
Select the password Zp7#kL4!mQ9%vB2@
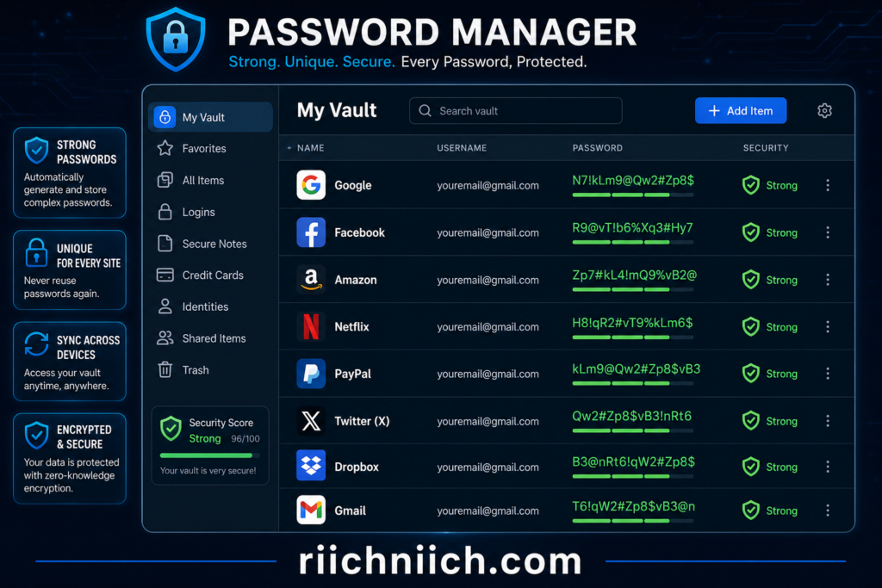(x=635, y=275)
